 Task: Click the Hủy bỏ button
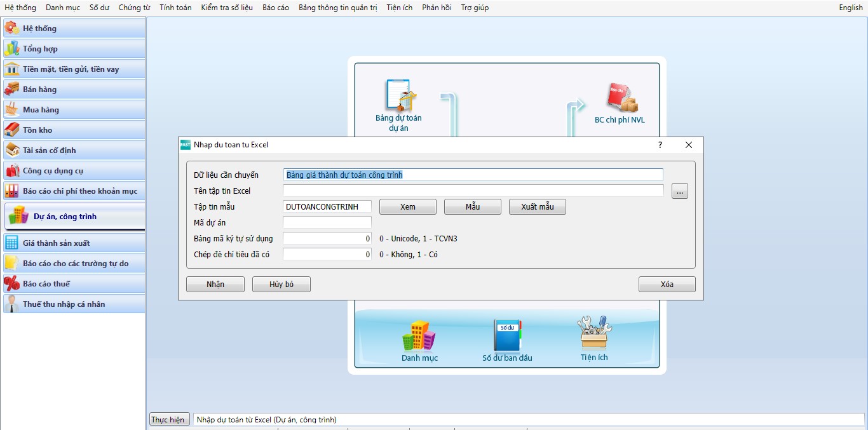[x=281, y=285]
